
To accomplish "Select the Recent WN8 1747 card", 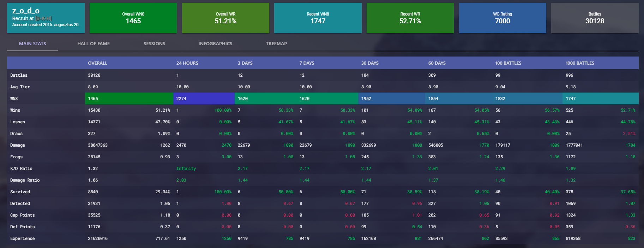I will click(x=318, y=18).
